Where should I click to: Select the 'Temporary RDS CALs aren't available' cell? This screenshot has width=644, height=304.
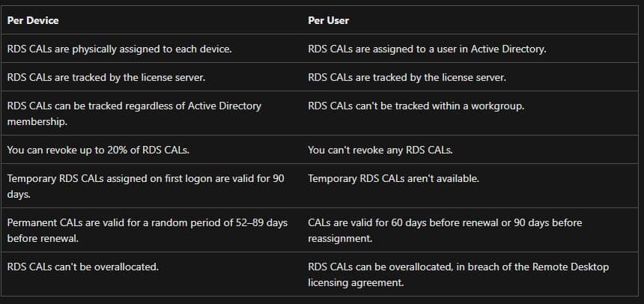(x=393, y=178)
